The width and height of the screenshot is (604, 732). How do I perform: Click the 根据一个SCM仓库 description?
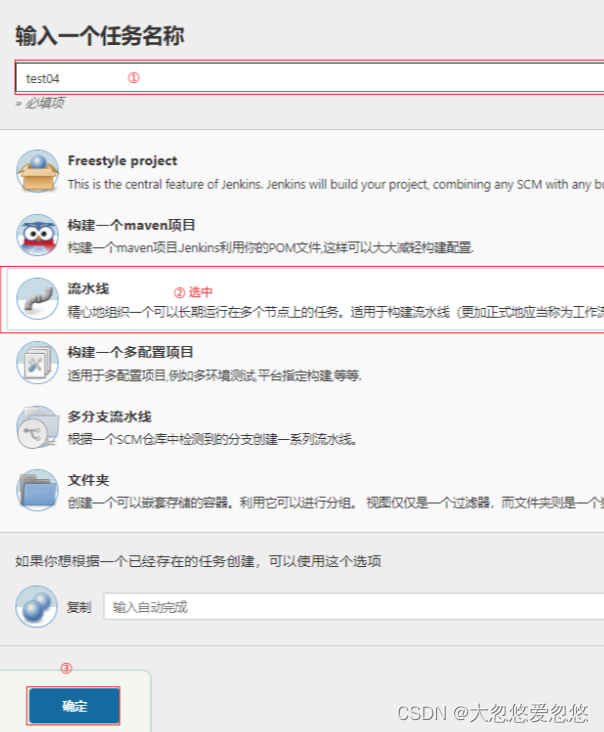(212, 439)
